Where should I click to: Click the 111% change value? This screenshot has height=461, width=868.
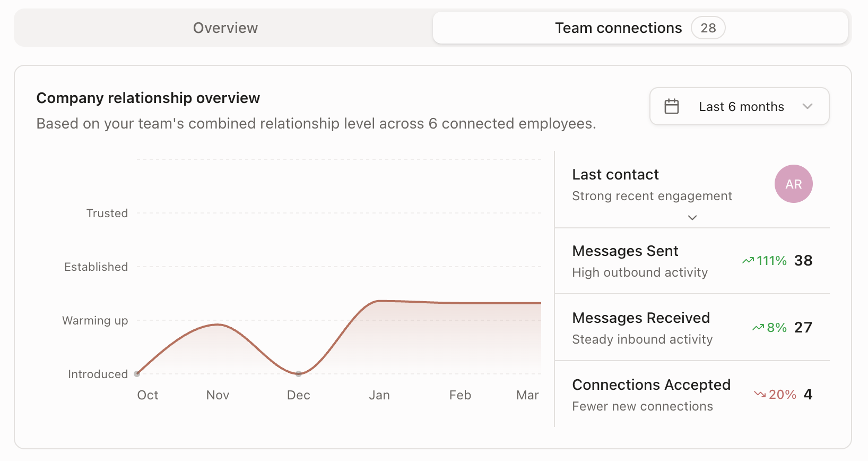click(x=771, y=261)
